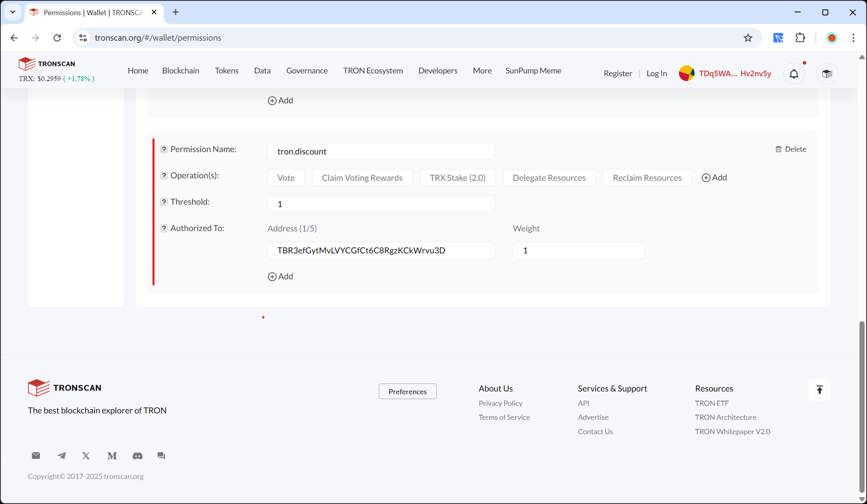View site information icon in the address bar

83,38
